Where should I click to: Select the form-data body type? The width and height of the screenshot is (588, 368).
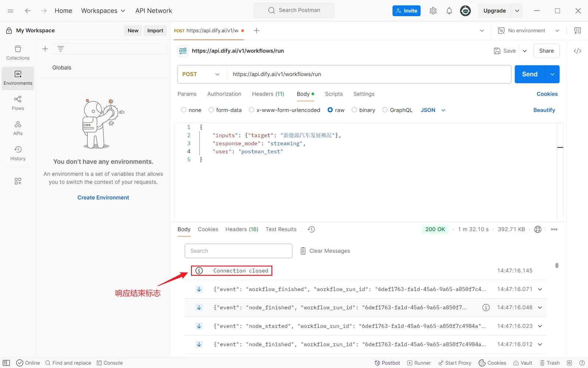click(x=211, y=110)
